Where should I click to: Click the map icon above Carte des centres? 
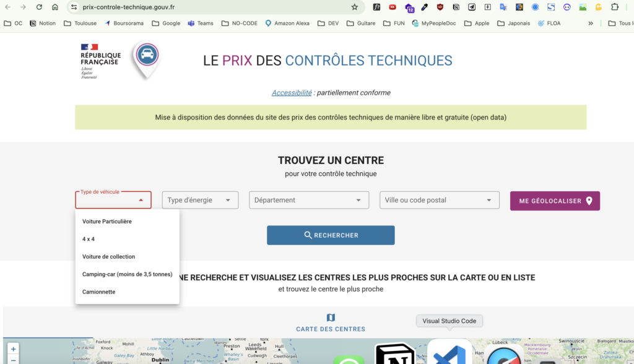pyautogui.click(x=331, y=318)
